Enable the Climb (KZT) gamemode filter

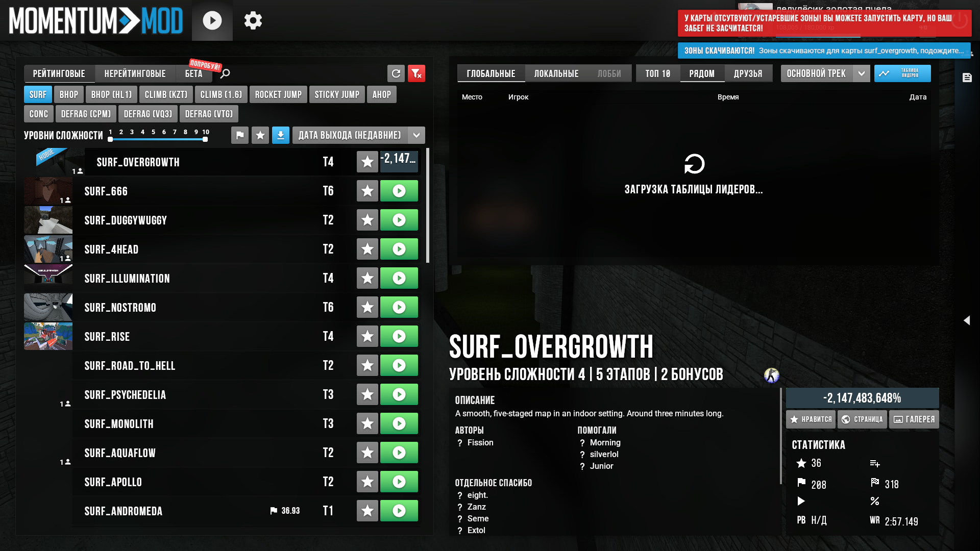(166, 94)
